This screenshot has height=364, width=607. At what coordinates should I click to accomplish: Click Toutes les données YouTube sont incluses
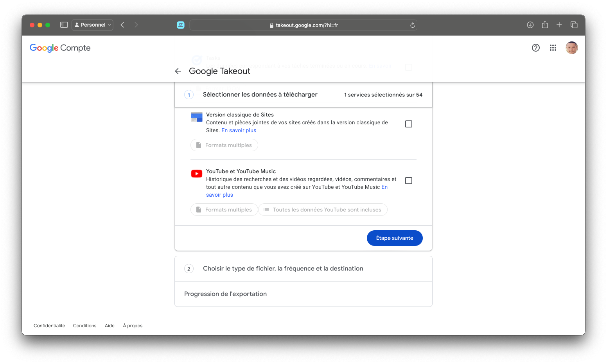pos(323,210)
